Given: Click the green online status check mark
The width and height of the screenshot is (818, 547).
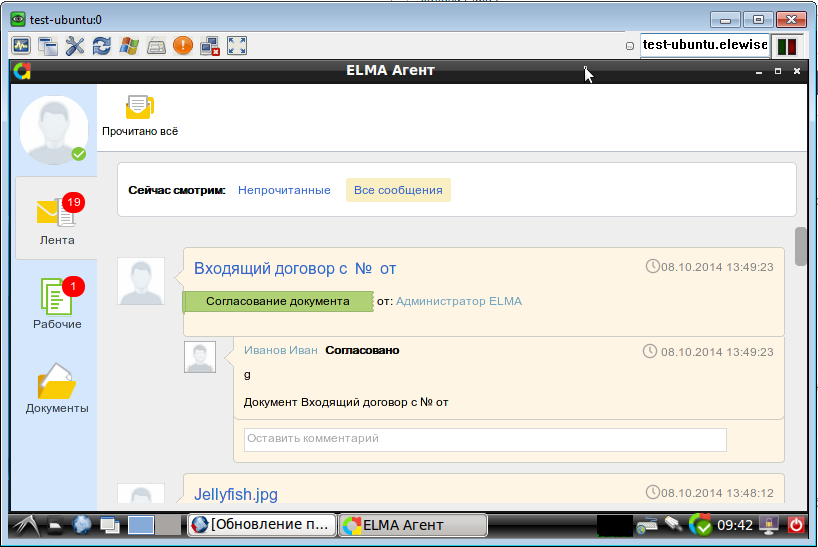Looking at the screenshot, I should pyautogui.click(x=79, y=154).
